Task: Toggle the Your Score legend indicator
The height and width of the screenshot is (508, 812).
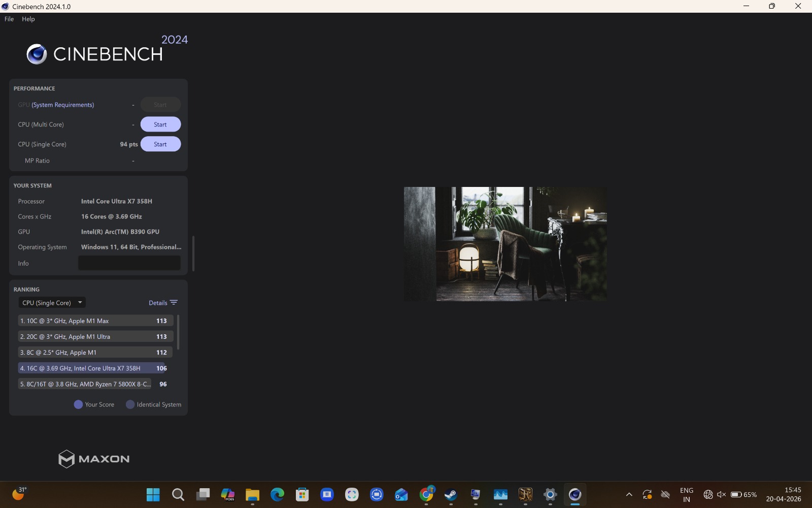Action: tap(78, 404)
